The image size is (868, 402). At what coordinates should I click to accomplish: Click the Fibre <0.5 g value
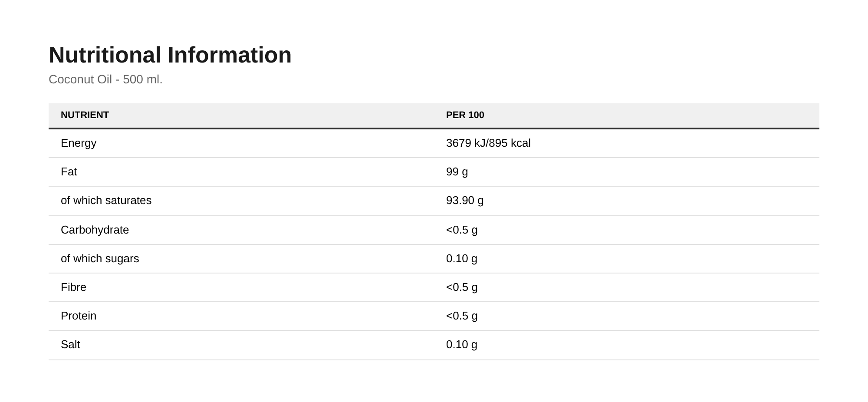click(462, 287)
